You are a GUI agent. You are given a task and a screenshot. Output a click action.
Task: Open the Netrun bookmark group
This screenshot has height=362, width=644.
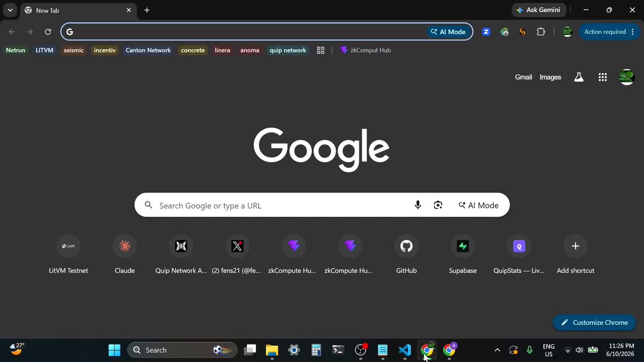(x=16, y=50)
